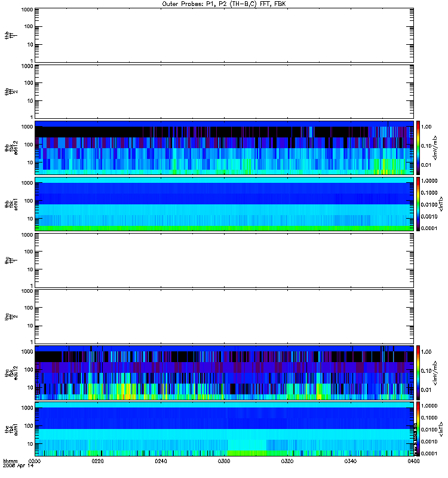Click the '0320' time axis label
The image size is (448, 478).
287,461
